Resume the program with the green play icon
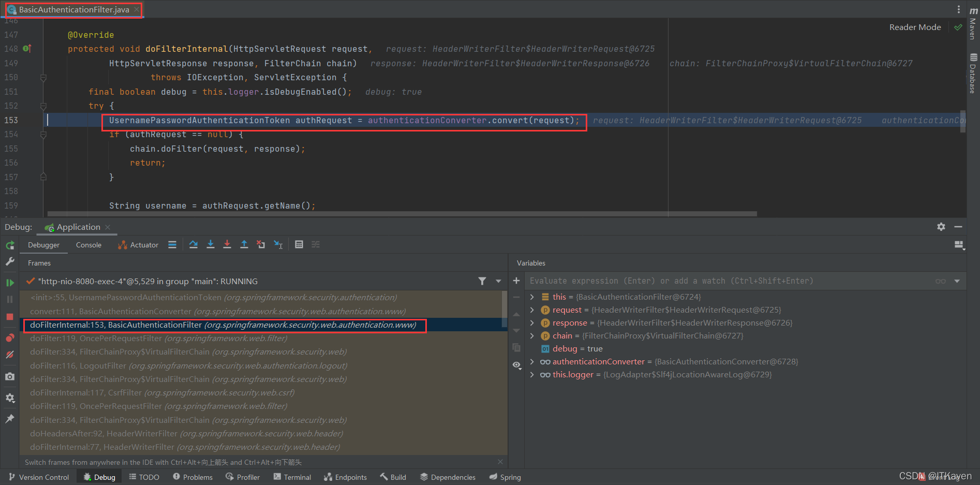Viewport: 980px width, 485px height. tap(10, 282)
